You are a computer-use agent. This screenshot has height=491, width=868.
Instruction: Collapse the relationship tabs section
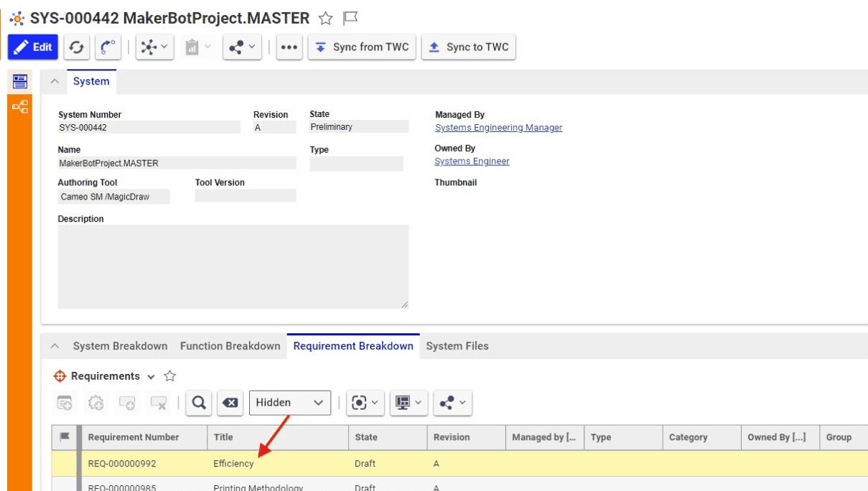click(x=55, y=346)
